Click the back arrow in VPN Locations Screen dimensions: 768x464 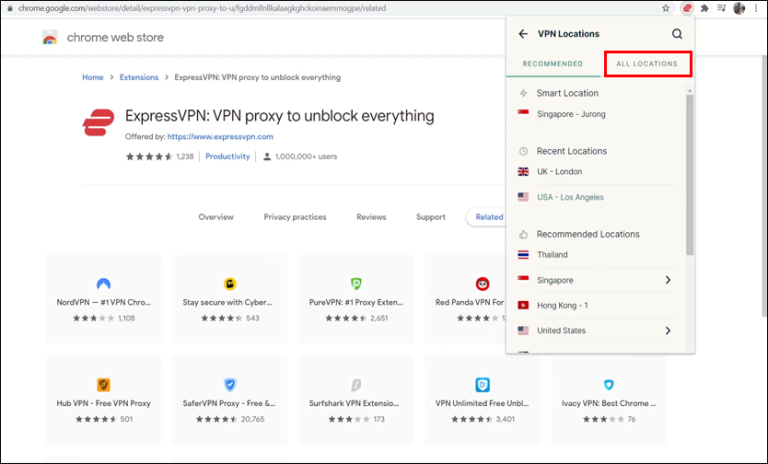pos(522,34)
